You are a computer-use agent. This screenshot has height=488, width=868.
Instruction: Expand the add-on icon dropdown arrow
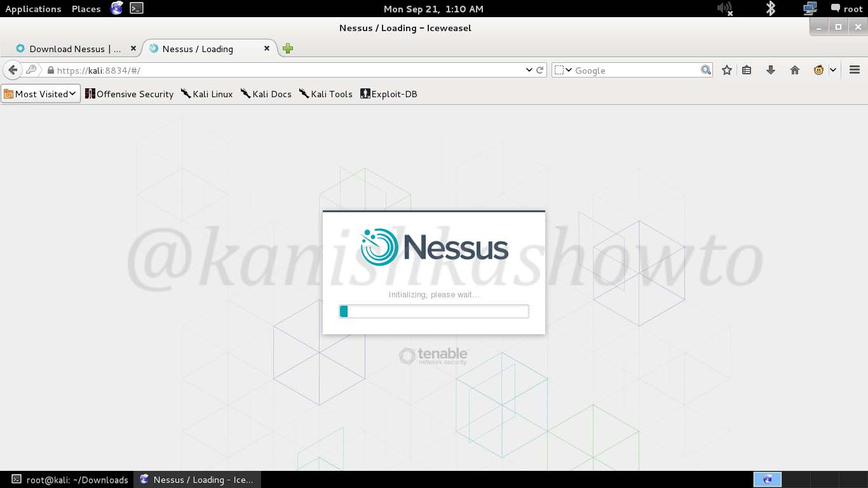pyautogui.click(x=832, y=70)
